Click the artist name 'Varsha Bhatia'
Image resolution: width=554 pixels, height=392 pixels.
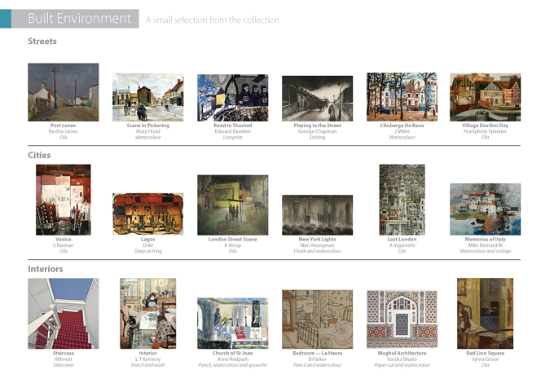(x=402, y=359)
